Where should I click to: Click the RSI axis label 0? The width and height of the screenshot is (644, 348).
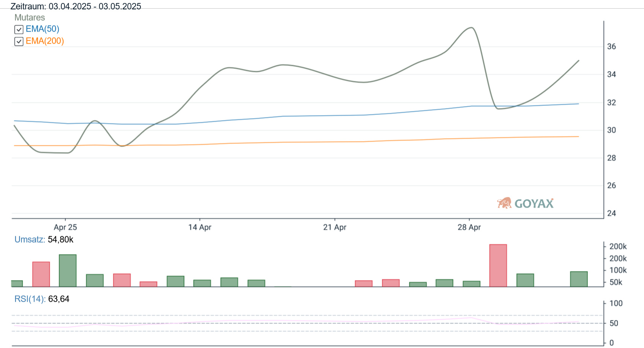[612, 343]
